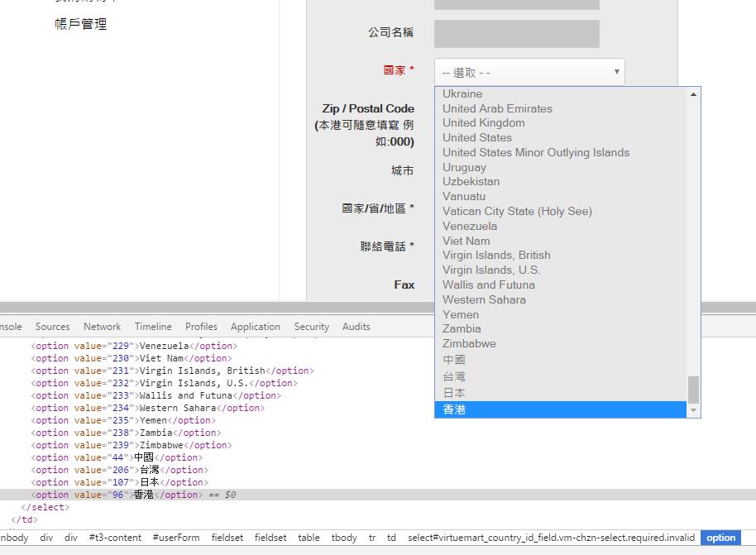The width and height of the screenshot is (756, 555).
Task: Select Zambia in the dropdown list
Action: 560,329
